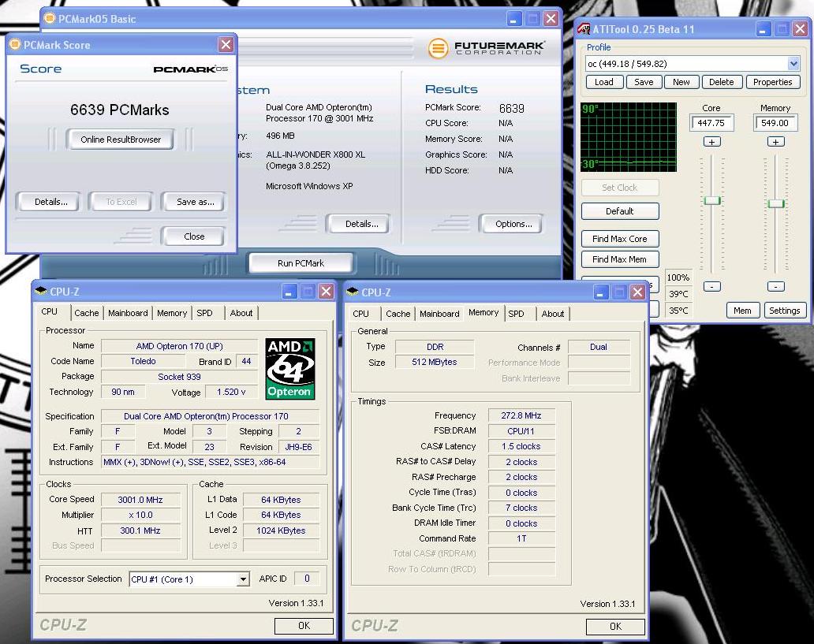Click Details in PCMark Score window

coord(50,202)
